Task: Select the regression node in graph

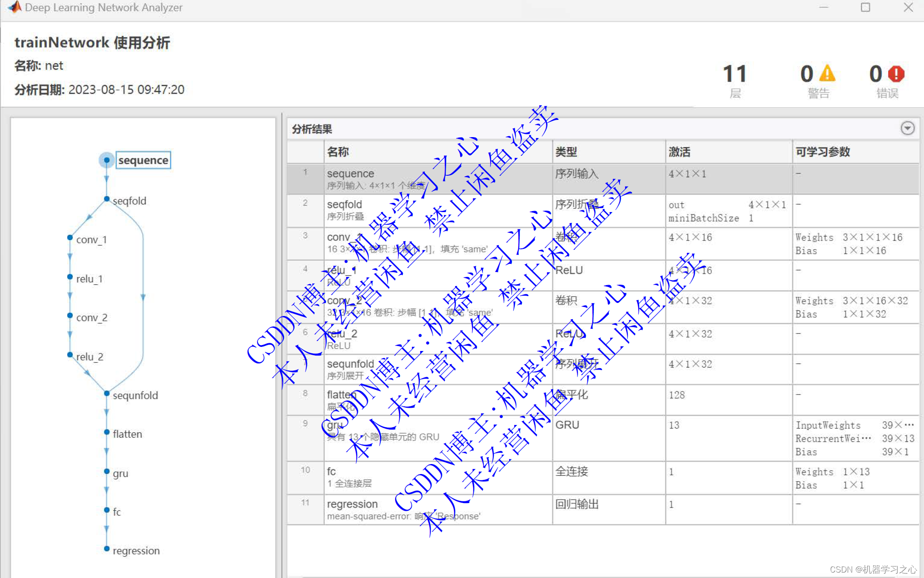Action: pos(107,549)
